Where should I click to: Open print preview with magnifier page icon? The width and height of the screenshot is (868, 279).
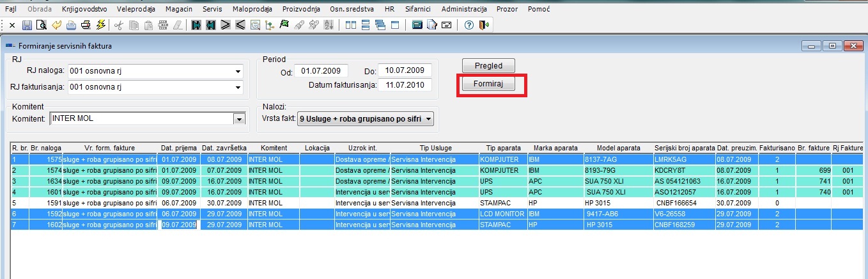(42, 26)
